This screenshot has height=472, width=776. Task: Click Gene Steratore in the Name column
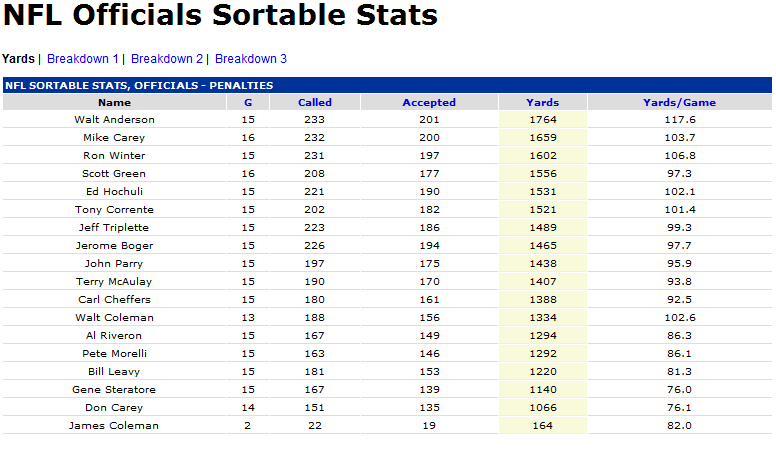coord(114,390)
